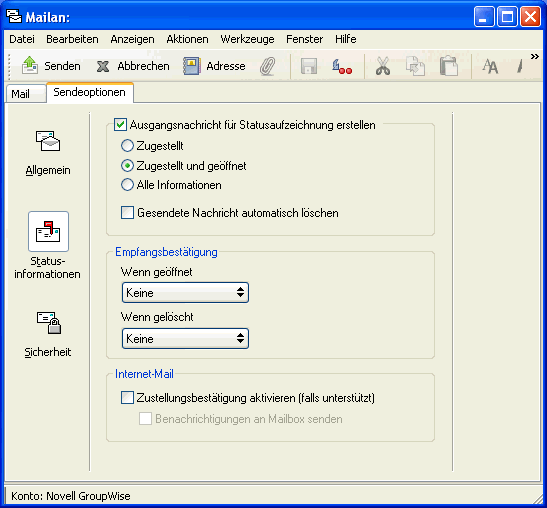Click the toolbar drag handle
This screenshot has height=508, width=547.
pos(9,66)
